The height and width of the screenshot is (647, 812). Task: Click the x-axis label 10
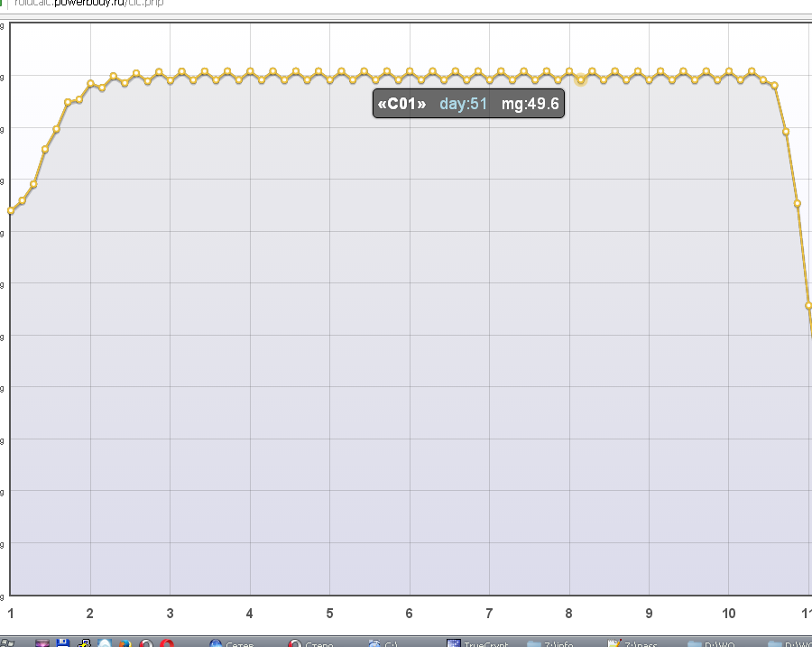click(x=729, y=614)
